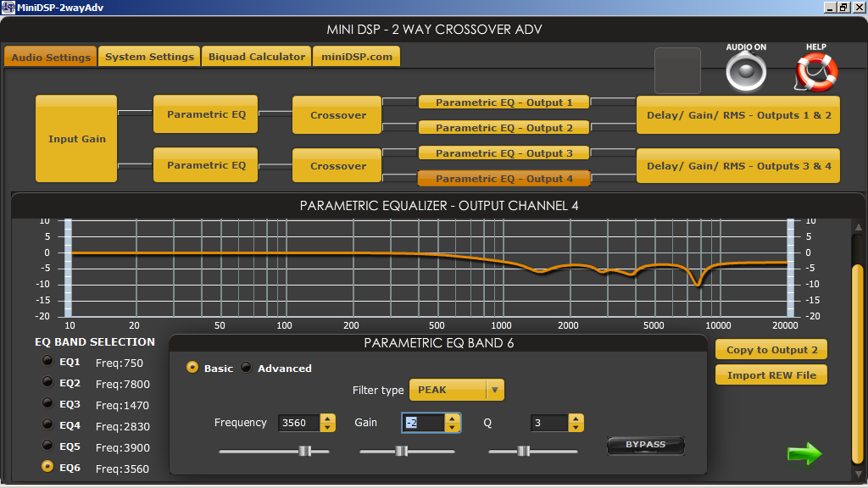Click the Frequency value field 3560
The image size is (868, 488).
pos(299,423)
